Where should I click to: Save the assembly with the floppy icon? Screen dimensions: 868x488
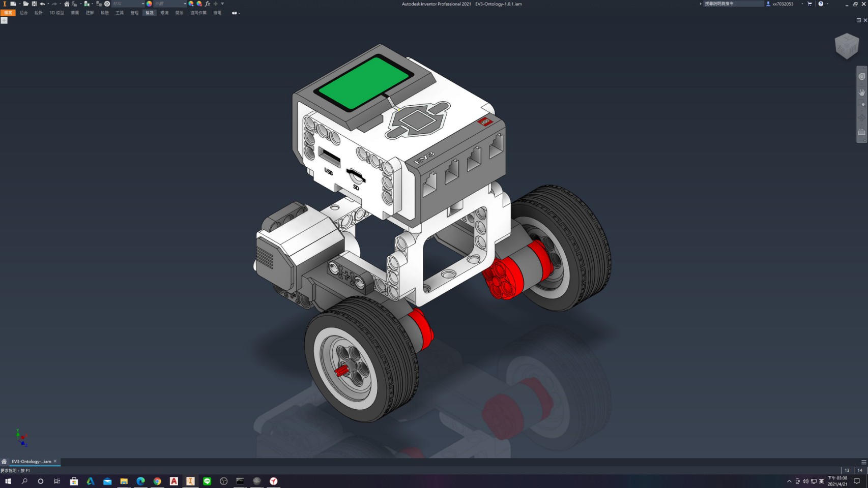(34, 4)
